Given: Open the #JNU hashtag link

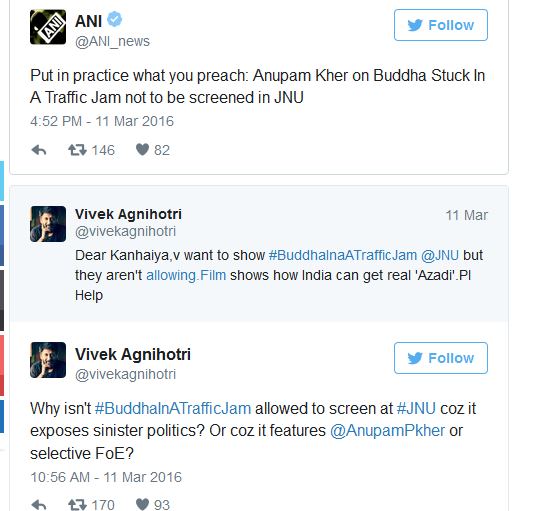Looking at the screenshot, I should (416, 408).
